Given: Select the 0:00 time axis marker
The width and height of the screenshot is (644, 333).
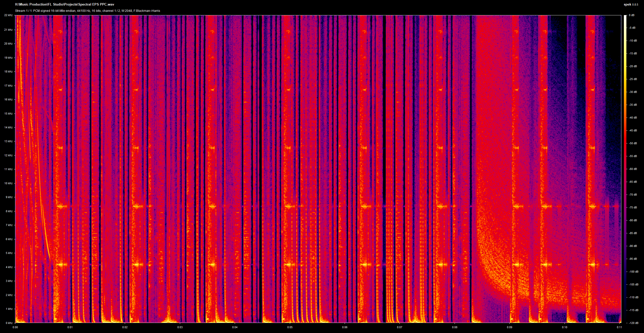Looking at the screenshot, I should 15,327.
